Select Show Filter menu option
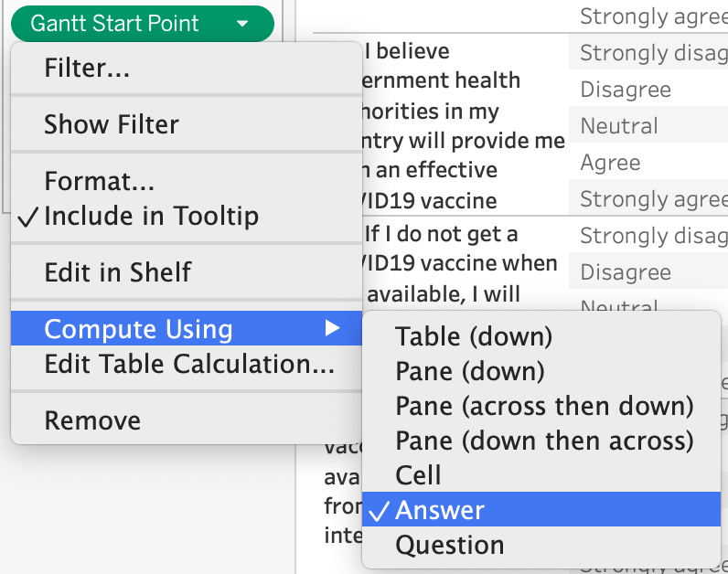 pos(112,124)
